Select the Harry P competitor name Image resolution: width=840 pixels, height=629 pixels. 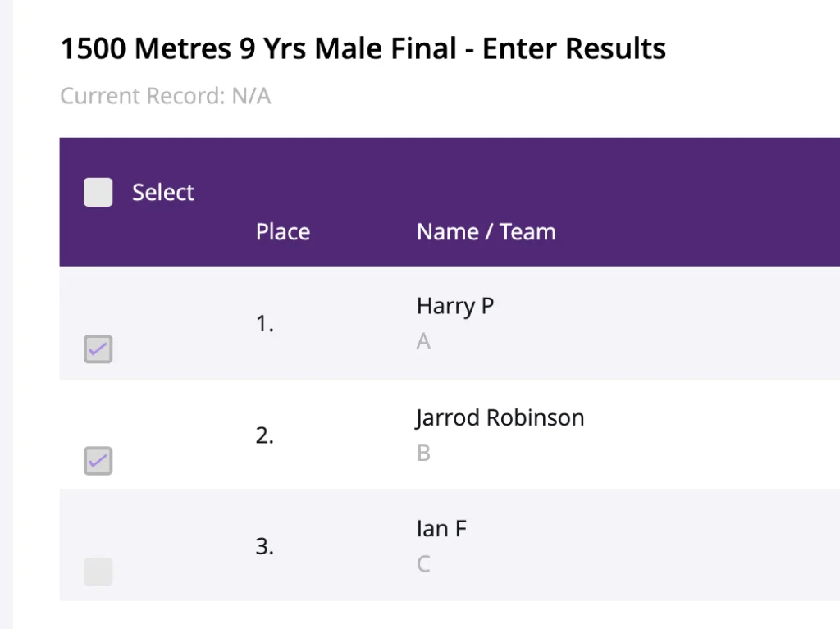(455, 306)
